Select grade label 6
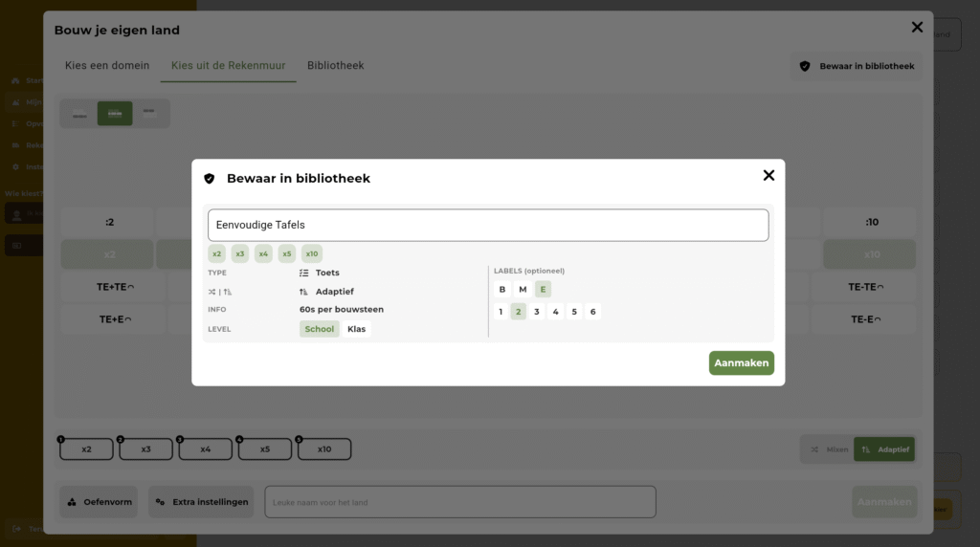 point(592,312)
